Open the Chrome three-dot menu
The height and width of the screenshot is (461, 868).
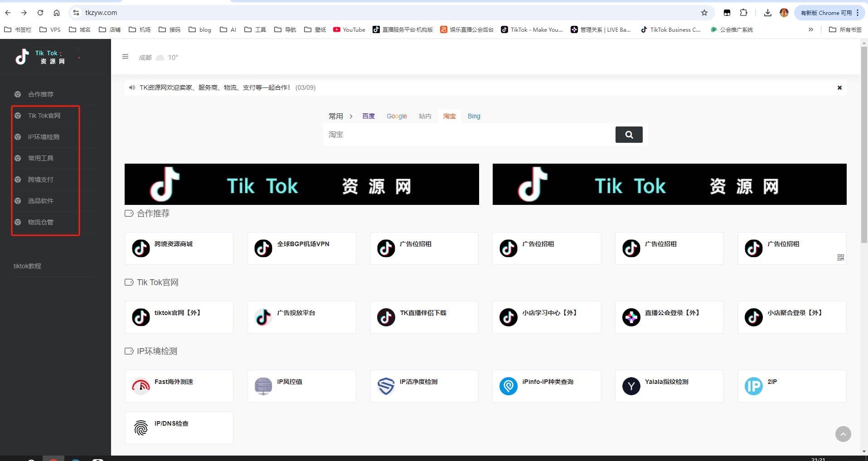coord(858,13)
